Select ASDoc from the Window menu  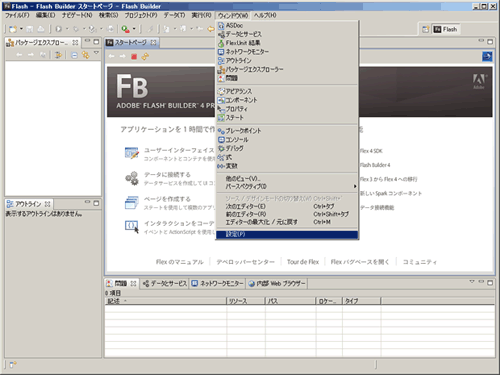[x=287, y=25]
